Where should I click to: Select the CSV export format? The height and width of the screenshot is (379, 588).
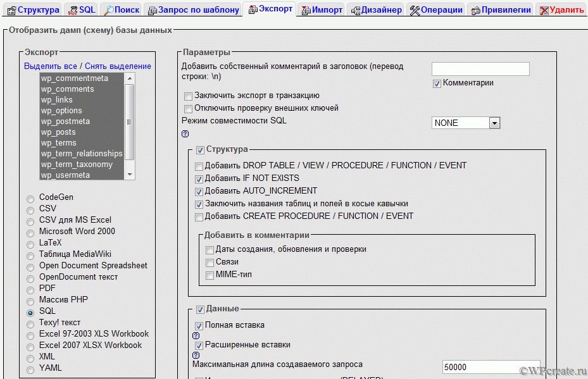pyautogui.click(x=30, y=210)
